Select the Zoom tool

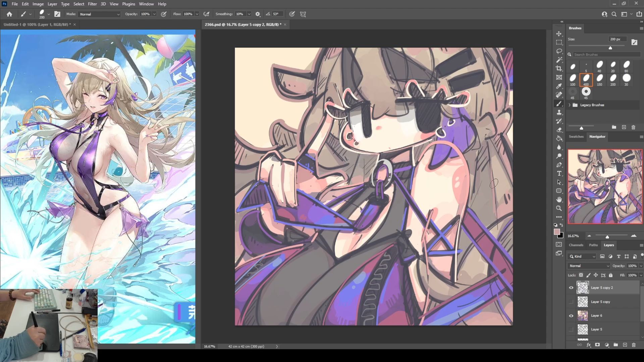[559, 208]
